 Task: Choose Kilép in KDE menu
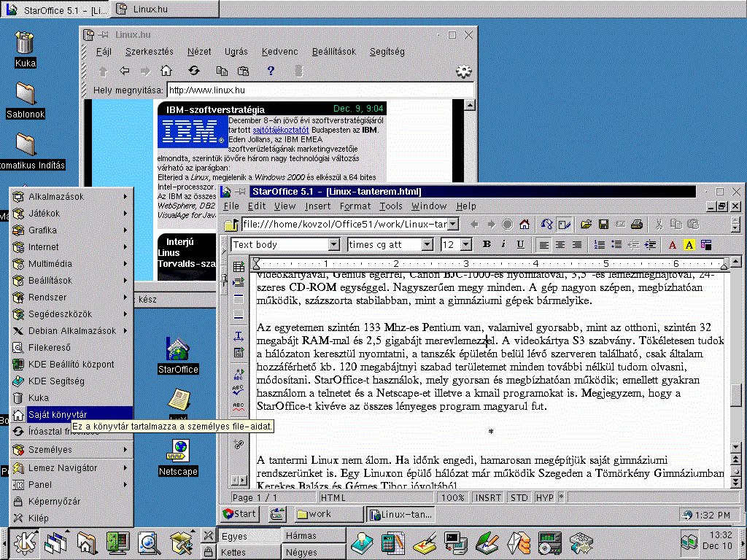(x=72, y=518)
